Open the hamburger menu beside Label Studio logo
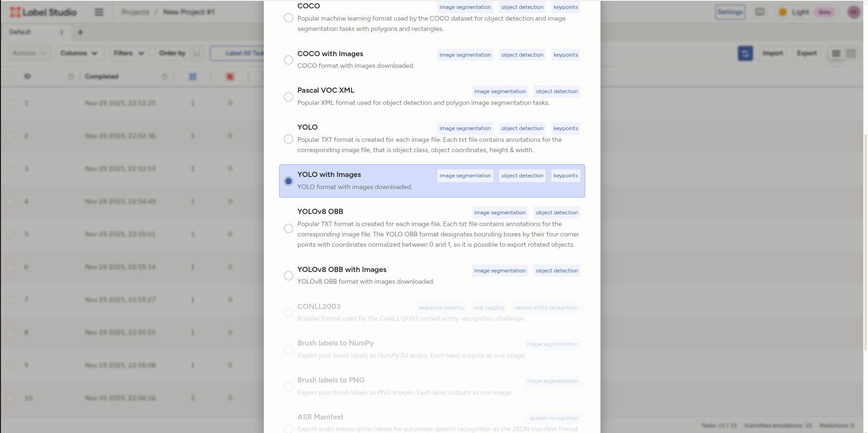 pyautogui.click(x=99, y=12)
